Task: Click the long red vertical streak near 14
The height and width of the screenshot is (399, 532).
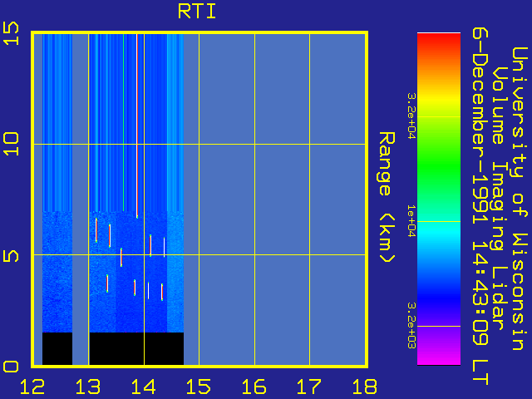Action: tap(137, 126)
